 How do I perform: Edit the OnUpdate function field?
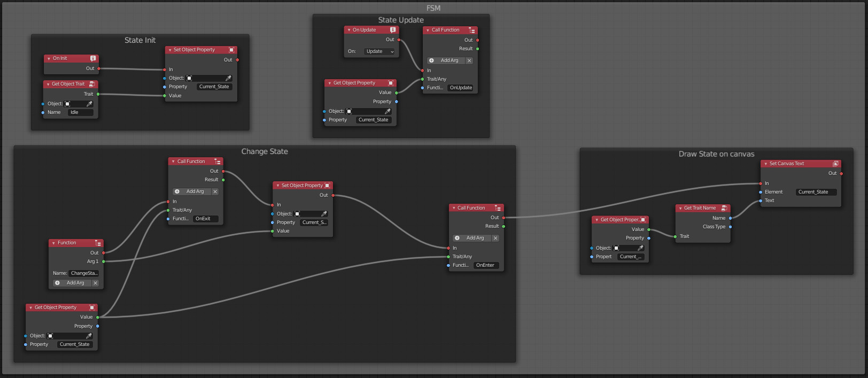click(x=461, y=88)
